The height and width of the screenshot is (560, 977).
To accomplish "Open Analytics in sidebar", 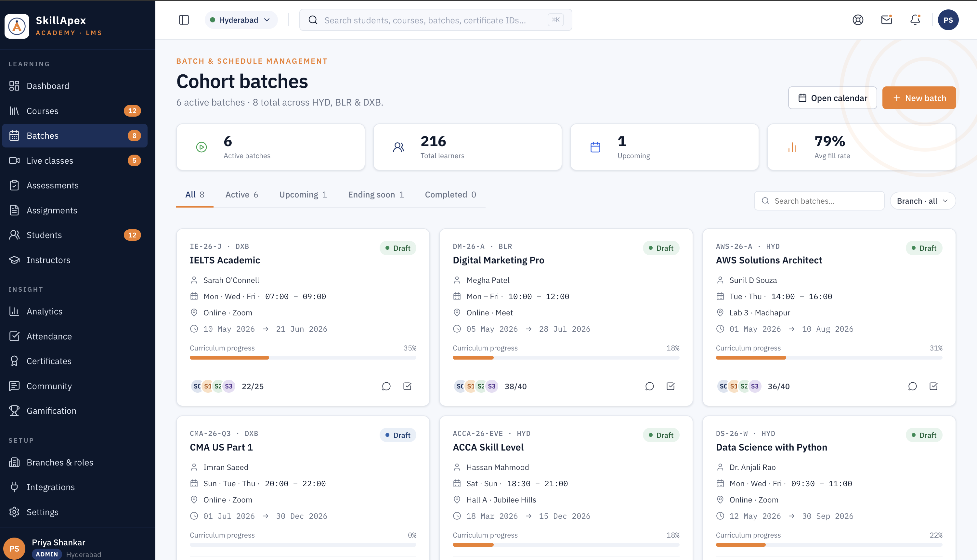I will pyautogui.click(x=75, y=311).
